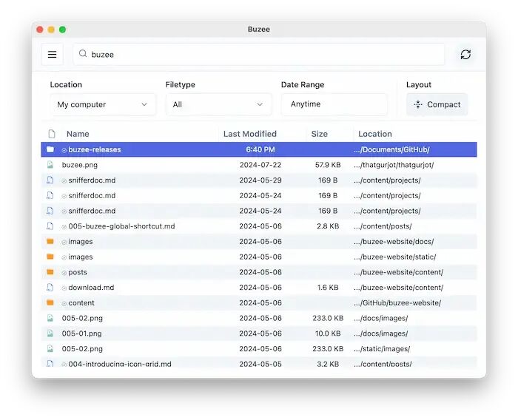Click folder icon of posts row

tap(50, 272)
